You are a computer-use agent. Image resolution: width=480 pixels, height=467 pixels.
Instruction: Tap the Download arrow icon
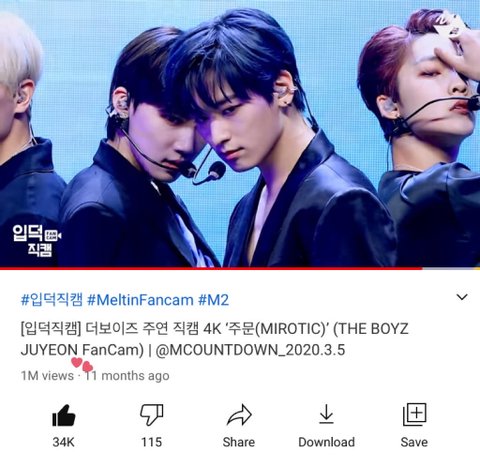pyautogui.click(x=326, y=414)
